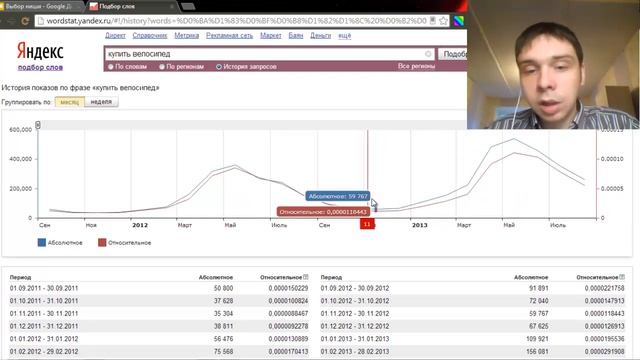Viewport: 640px width, 360px height.
Task: Open 'Все регионы' region selector
Action: pyautogui.click(x=416, y=66)
